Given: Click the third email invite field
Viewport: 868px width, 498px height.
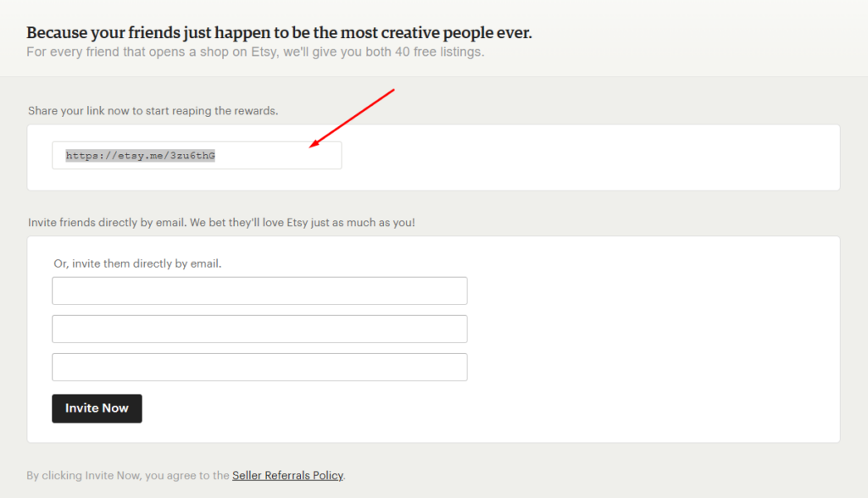Looking at the screenshot, I should (259, 368).
